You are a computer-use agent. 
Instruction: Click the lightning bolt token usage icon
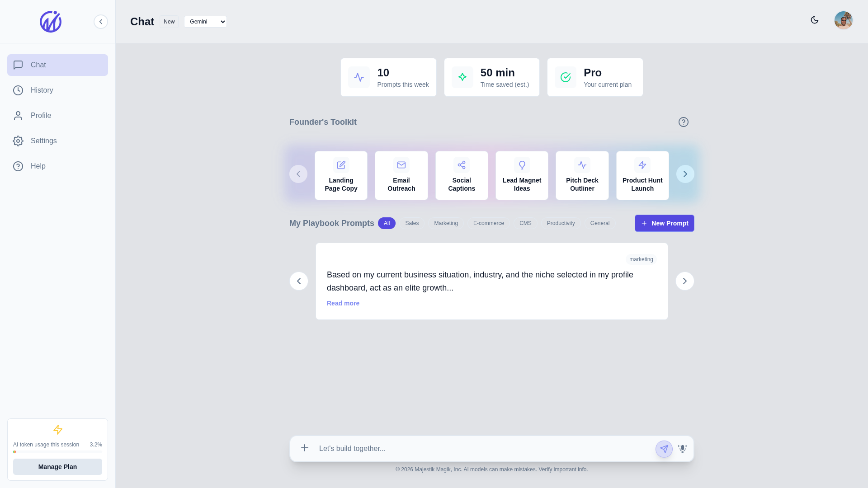click(x=58, y=430)
